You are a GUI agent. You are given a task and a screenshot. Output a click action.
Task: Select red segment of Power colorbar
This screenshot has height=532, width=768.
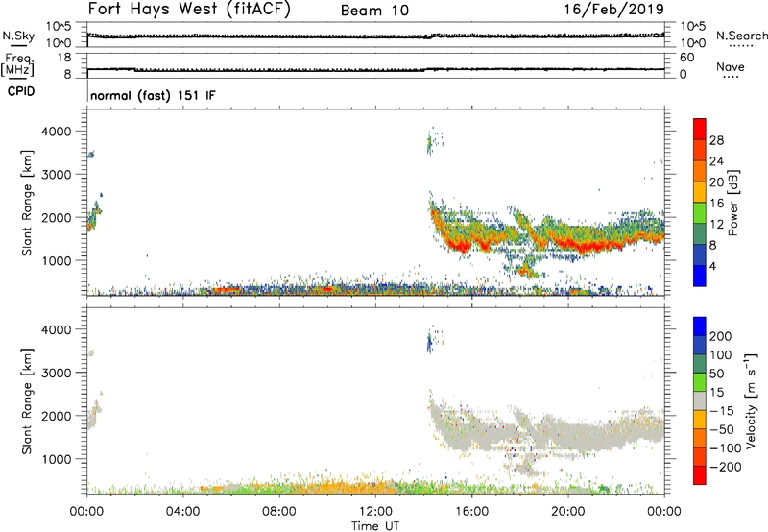700,130
